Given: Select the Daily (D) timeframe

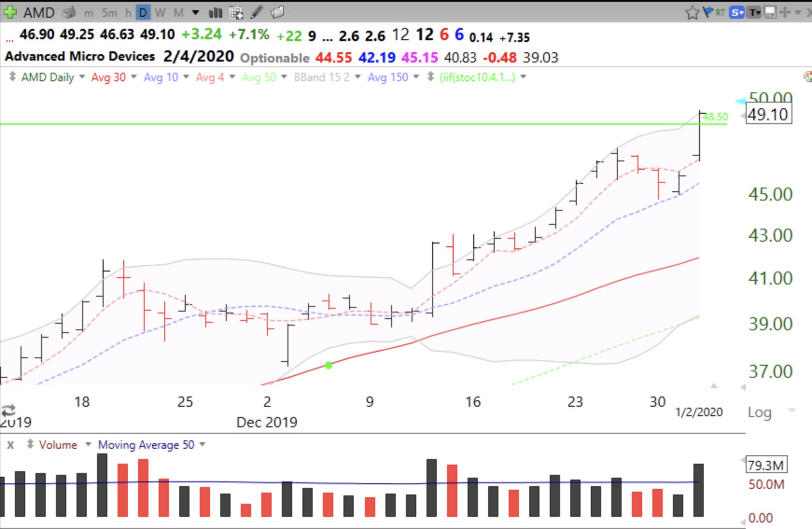Looking at the screenshot, I should click(143, 13).
